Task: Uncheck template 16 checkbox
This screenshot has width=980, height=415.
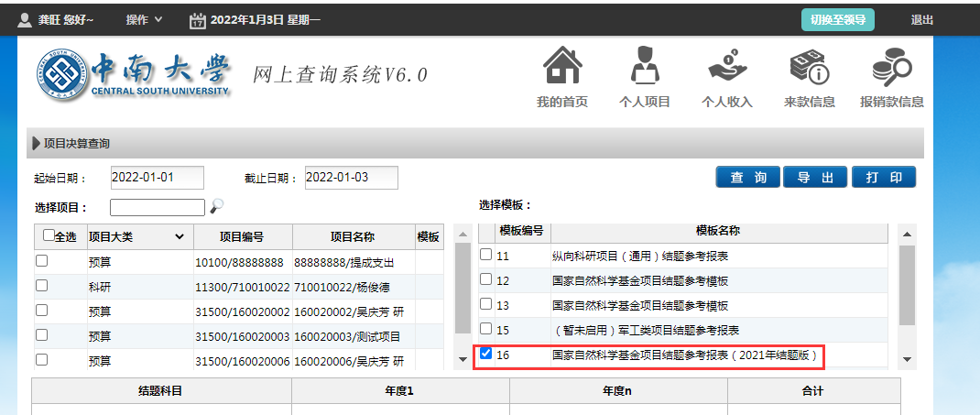Action: point(485,354)
